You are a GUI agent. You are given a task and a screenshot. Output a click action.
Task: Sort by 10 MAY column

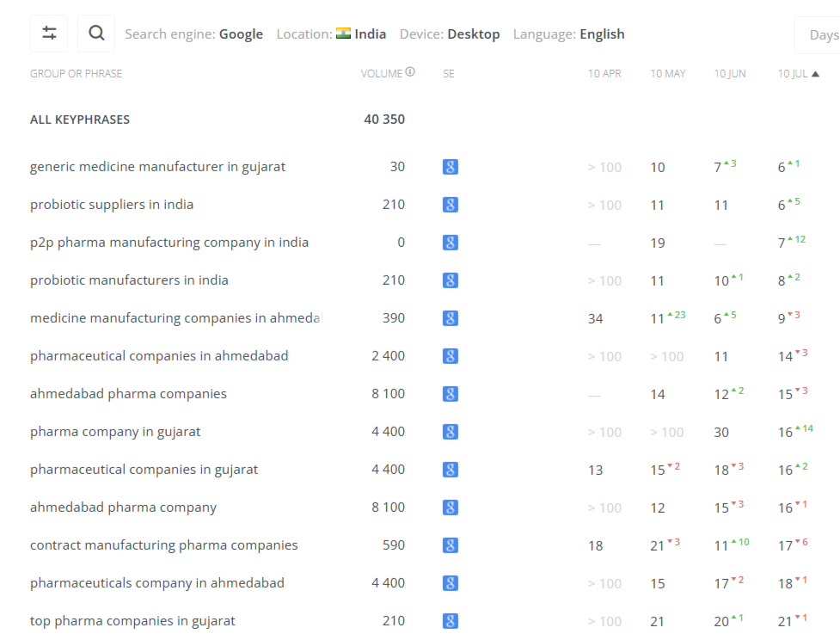click(x=668, y=74)
